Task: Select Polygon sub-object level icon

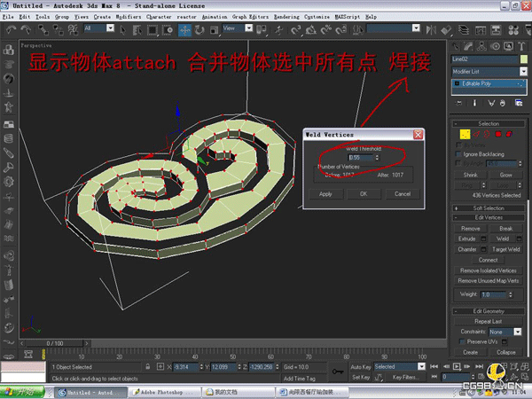Action: pyautogui.click(x=498, y=135)
